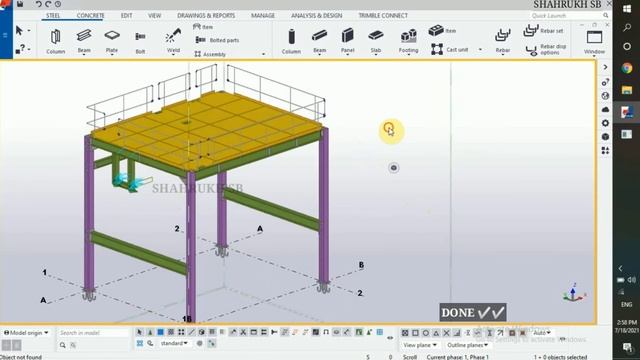This screenshot has height=360, width=640.
Task: Open File Explorer from the taskbar
Action: (627, 90)
